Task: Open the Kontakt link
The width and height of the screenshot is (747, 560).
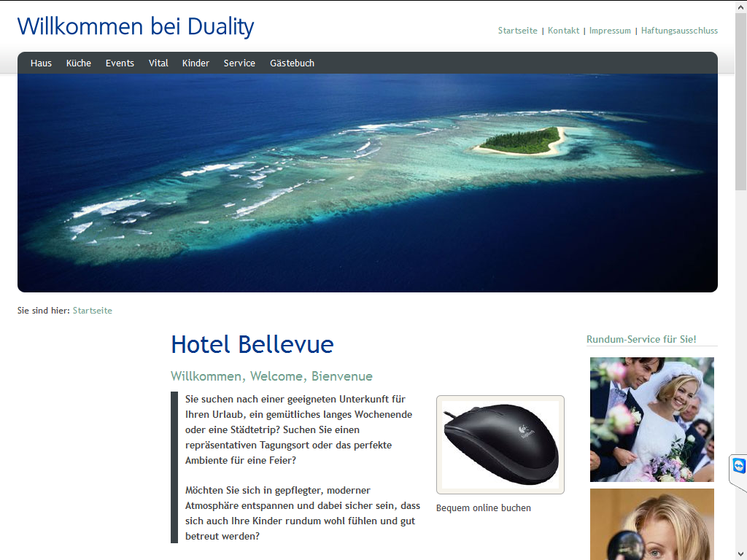Action: 564,31
